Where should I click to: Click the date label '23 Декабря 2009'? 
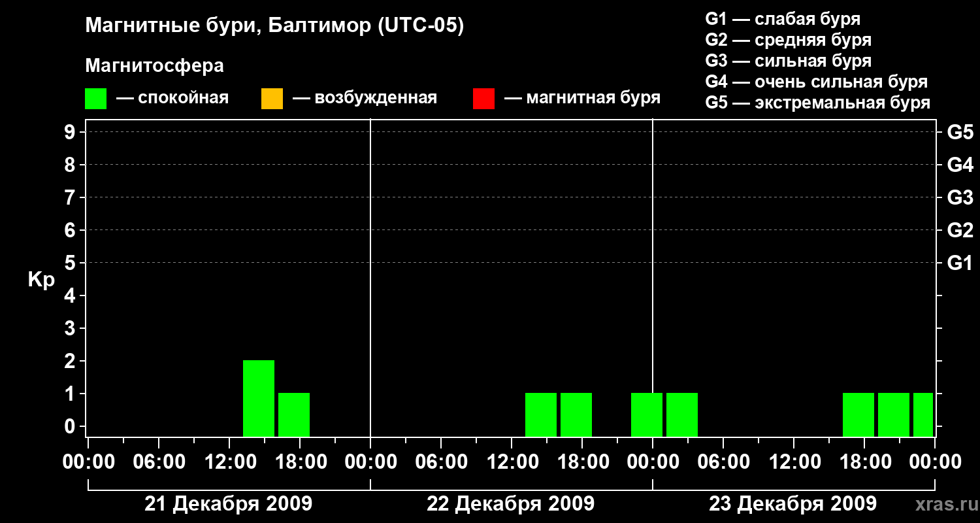pyautogui.click(x=792, y=504)
